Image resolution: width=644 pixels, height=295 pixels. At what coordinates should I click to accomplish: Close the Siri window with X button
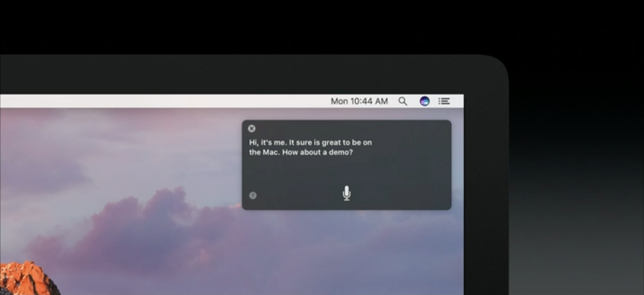tap(252, 129)
